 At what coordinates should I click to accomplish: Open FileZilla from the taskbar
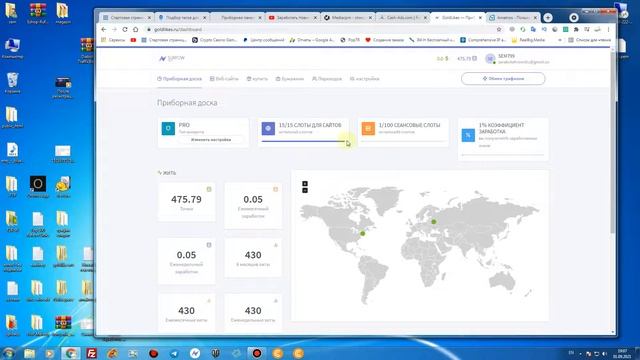coord(91,353)
